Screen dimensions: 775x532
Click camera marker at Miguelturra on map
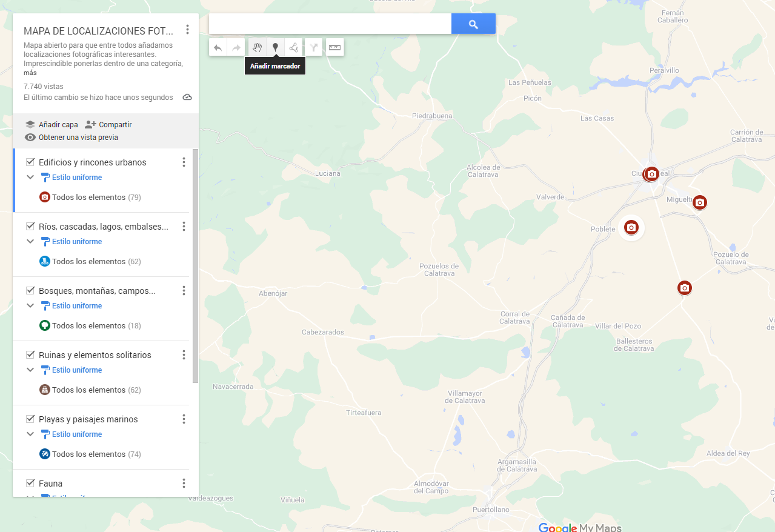point(700,202)
